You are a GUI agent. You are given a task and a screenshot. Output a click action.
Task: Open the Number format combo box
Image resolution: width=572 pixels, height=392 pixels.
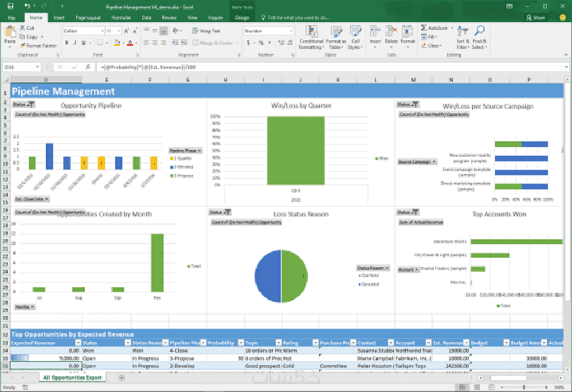[268, 31]
